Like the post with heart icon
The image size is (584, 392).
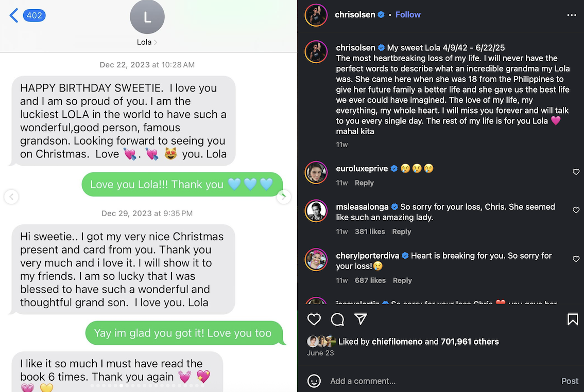tap(314, 319)
